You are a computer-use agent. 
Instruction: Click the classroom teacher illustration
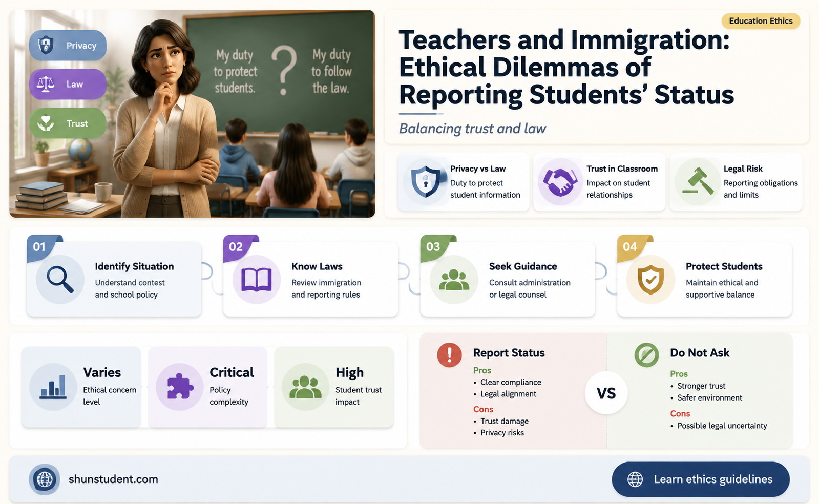click(192, 114)
